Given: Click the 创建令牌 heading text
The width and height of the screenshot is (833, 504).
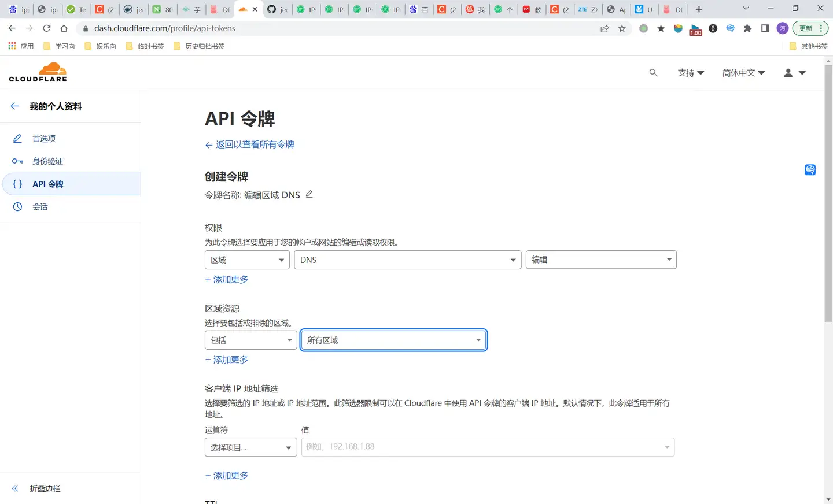Looking at the screenshot, I should coord(226,177).
